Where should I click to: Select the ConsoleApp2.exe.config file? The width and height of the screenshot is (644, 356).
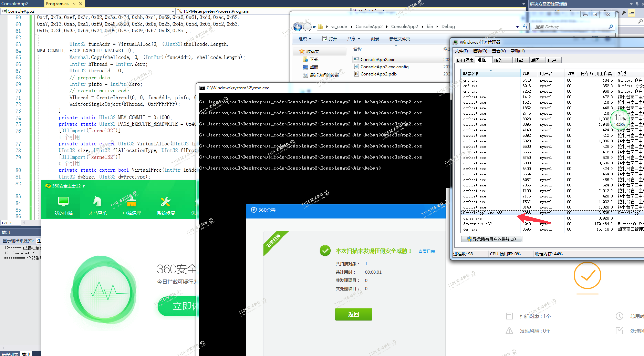384,67
